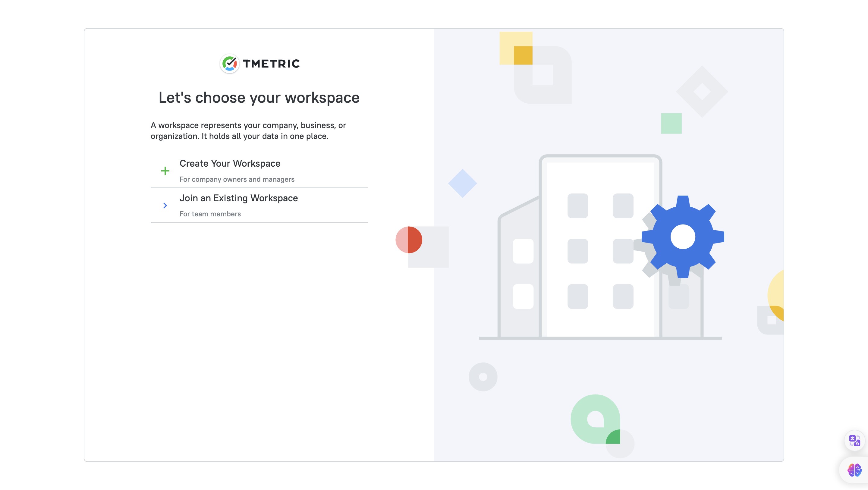Click the blue chevron beside Join Workspace
The height and width of the screenshot is (490, 868).
(x=165, y=206)
